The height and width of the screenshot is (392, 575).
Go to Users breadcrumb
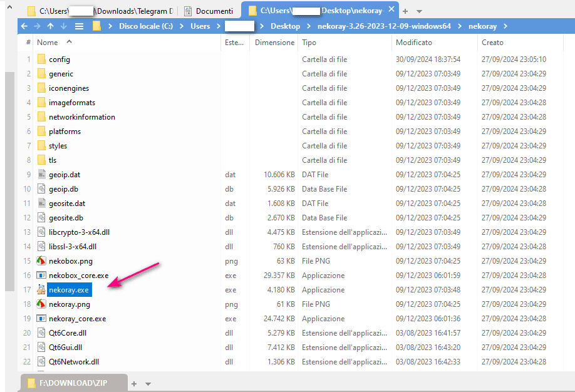(x=200, y=26)
